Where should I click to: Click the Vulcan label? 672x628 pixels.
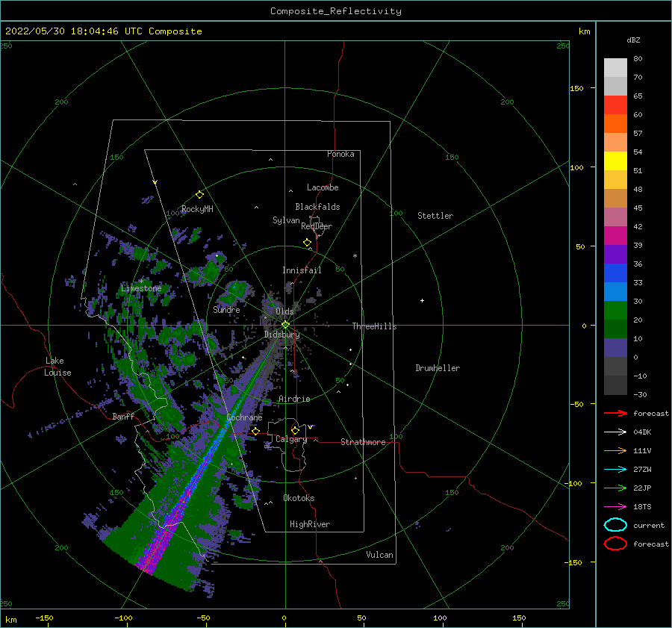tap(379, 555)
